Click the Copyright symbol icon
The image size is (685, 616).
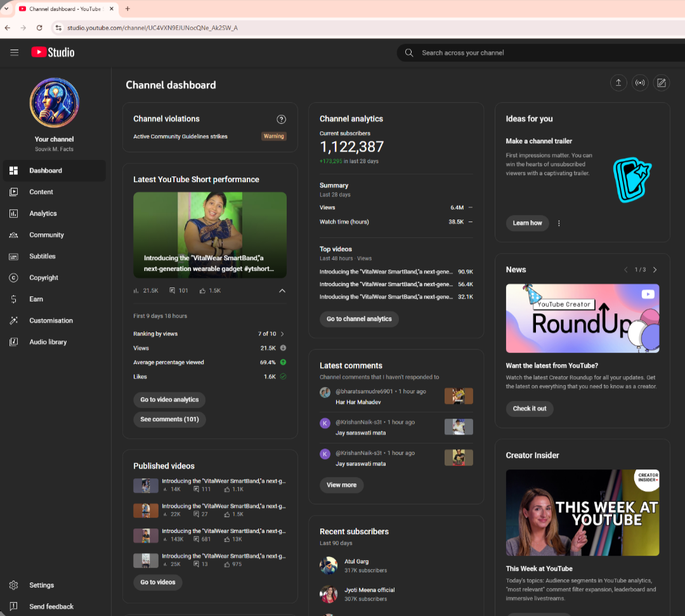(13, 277)
